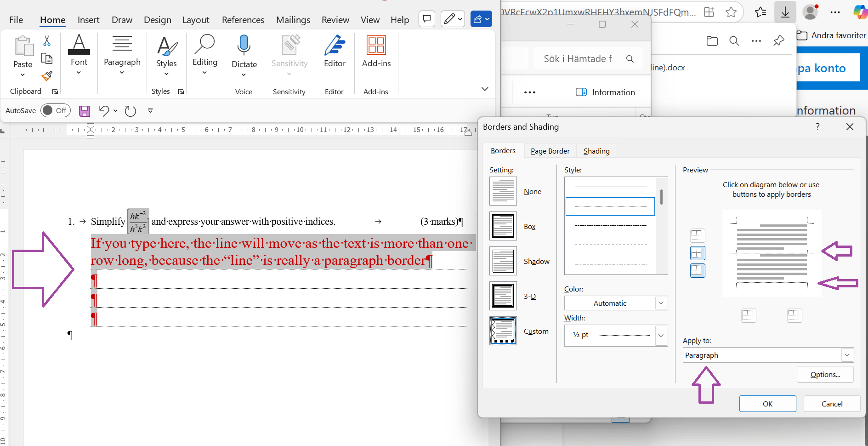This screenshot has width=868, height=446.
Task: Open the Comments speech bubble icon
Action: tap(427, 19)
